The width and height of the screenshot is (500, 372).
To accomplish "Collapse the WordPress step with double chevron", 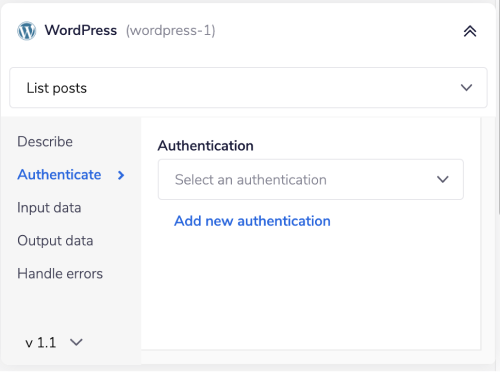I will click(470, 31).
